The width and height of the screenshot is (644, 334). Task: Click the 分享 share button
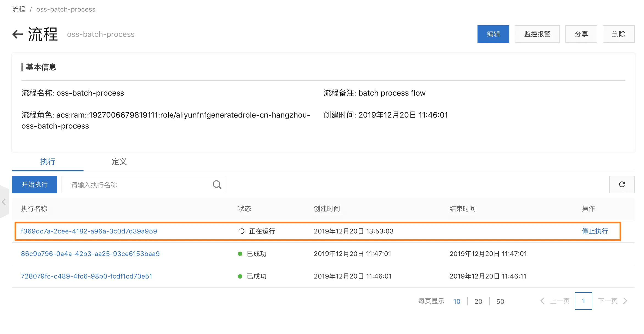(x=581, y=34)
